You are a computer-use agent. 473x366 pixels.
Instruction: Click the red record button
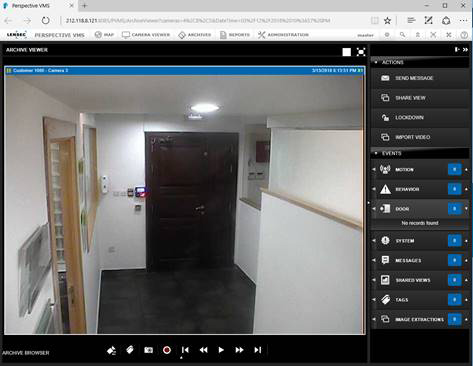167,350
